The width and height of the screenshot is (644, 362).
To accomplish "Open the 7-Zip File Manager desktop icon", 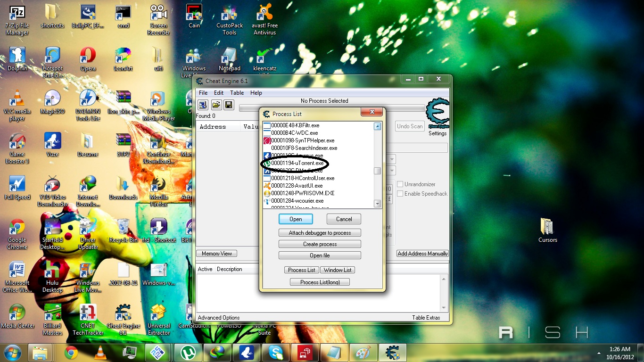I will click(17, 21).
